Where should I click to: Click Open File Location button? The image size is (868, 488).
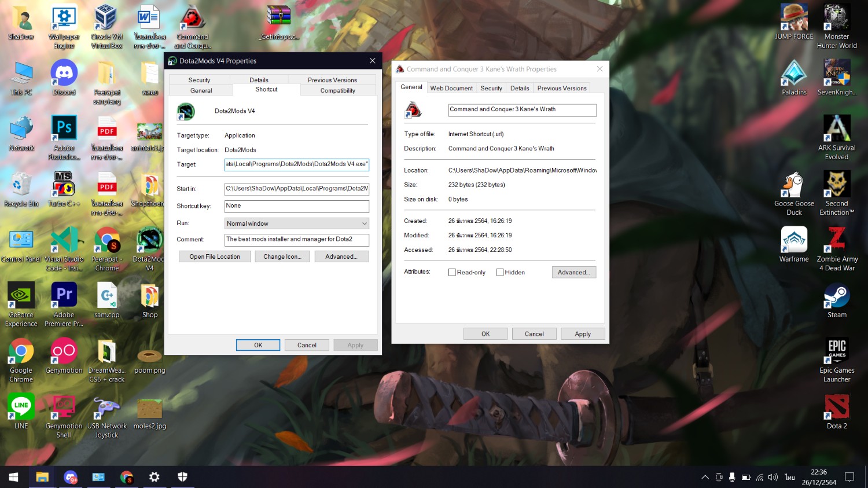pos(215,256)
